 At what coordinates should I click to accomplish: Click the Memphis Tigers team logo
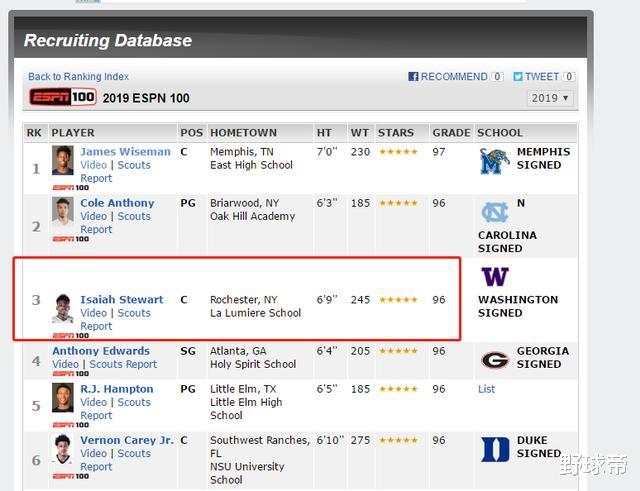point(494,162)
